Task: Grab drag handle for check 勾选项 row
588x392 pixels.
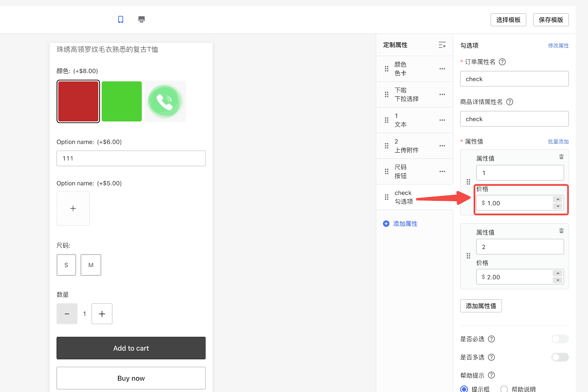Action: click(387, 197)
